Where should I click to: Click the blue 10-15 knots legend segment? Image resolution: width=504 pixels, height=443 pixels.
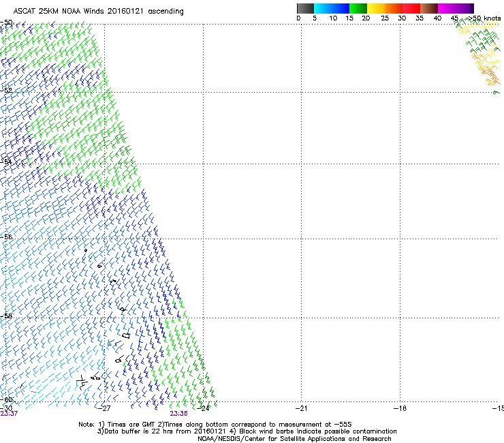click(341, 8)
